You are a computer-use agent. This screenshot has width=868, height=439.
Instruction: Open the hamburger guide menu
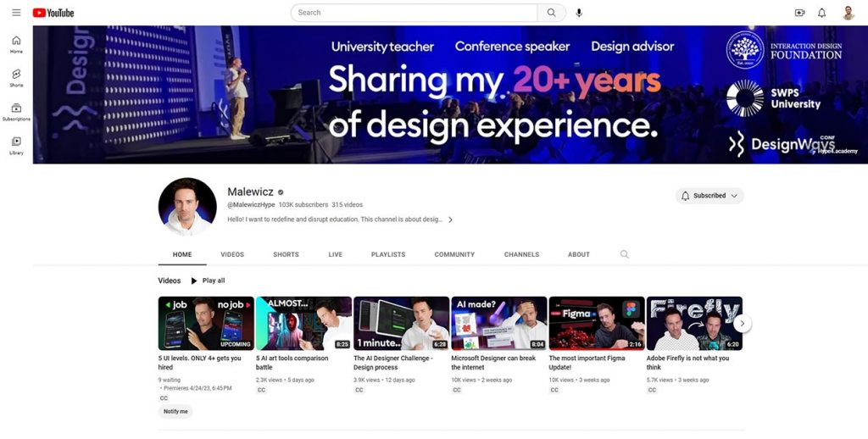[x=16, y=13]
